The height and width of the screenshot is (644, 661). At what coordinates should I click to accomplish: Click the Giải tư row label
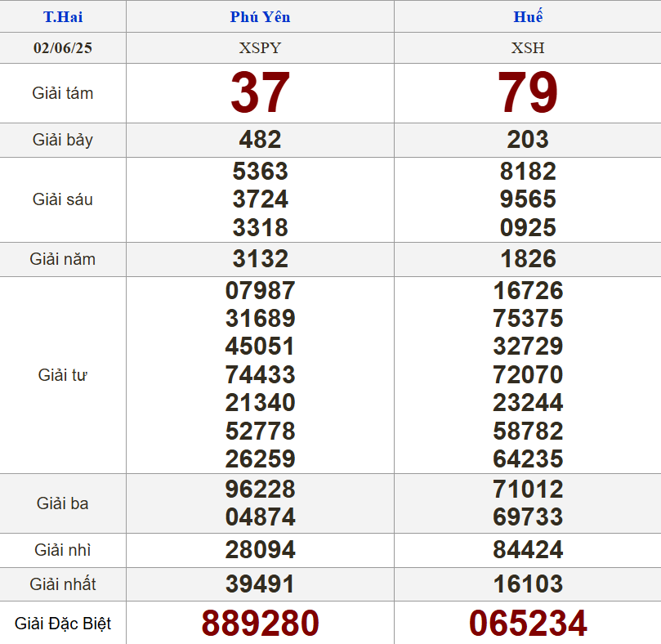[x=63, y=375]
